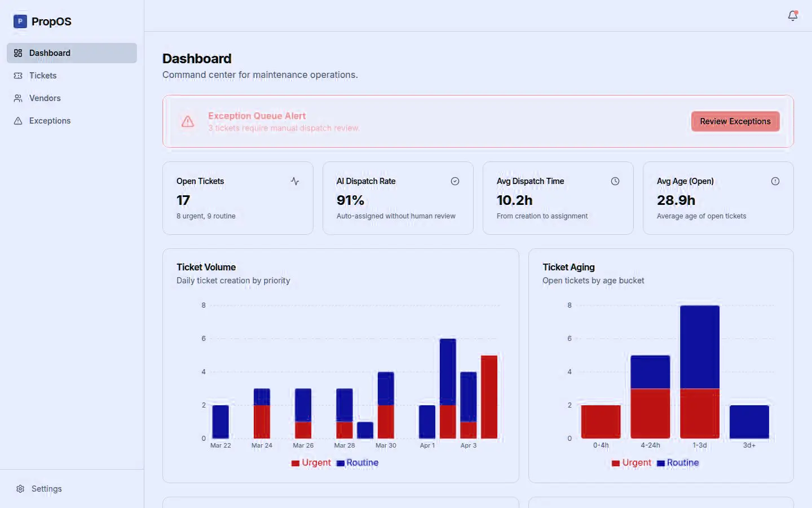
Task: Toggle Urgent series in Ticket Aging legend
Action: 632,463
